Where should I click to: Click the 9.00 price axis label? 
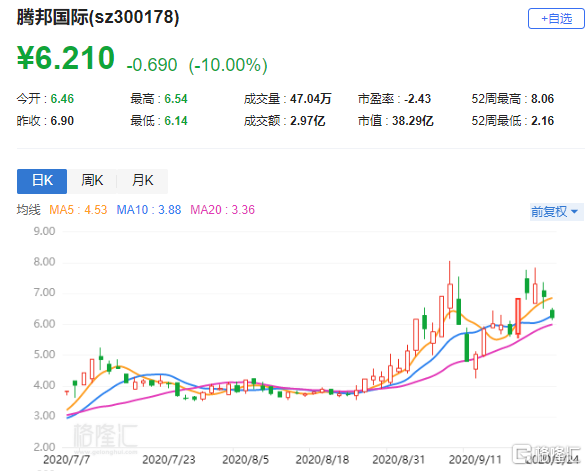click(x=44, y=231)
